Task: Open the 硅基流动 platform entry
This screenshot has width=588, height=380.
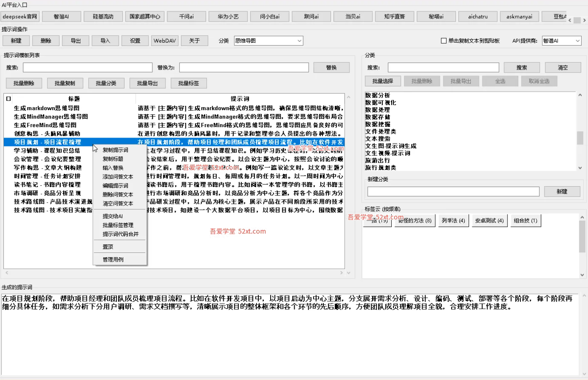Action: coord(103,16)
